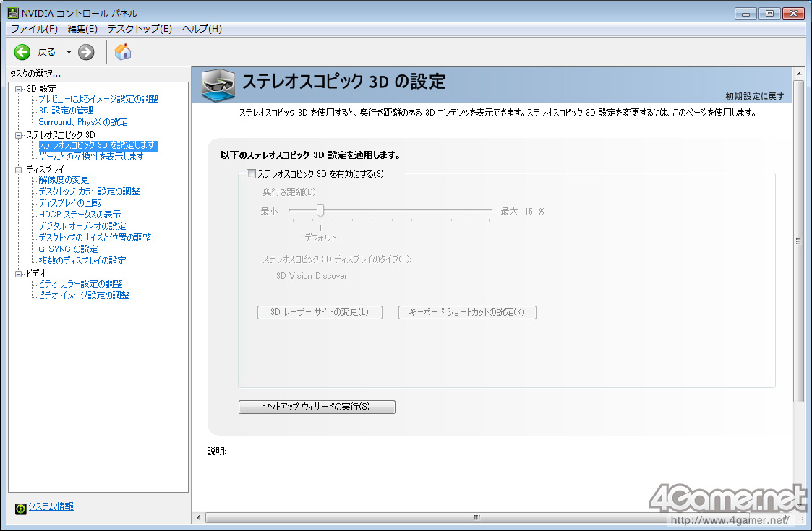Select G-SYNC の設定 tree item

(68, 249)
